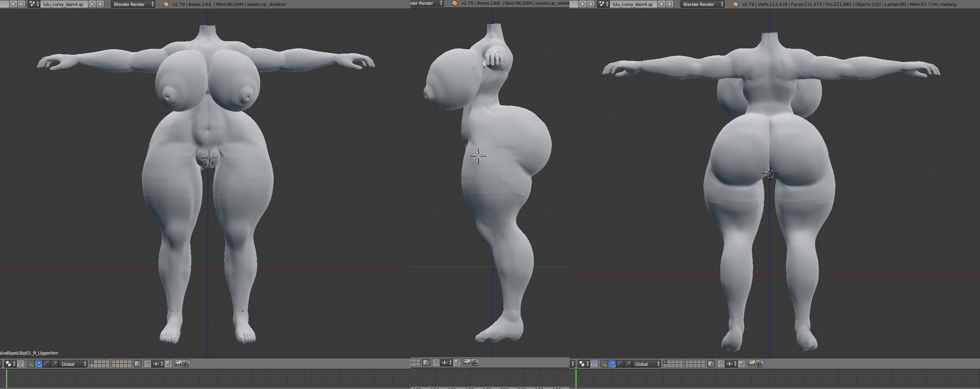Render OpenGL image from left viewport
This screenshot has width=980, height=389.
coord(178,364)
